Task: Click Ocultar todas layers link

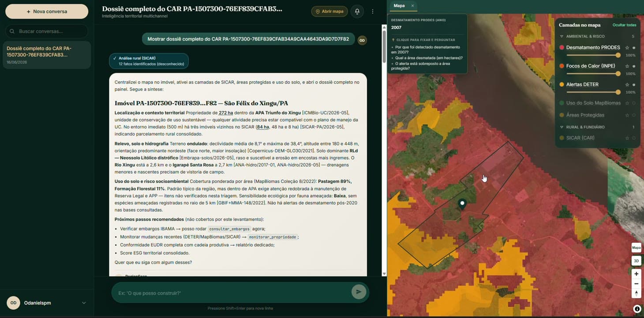Action: (624, 25)
